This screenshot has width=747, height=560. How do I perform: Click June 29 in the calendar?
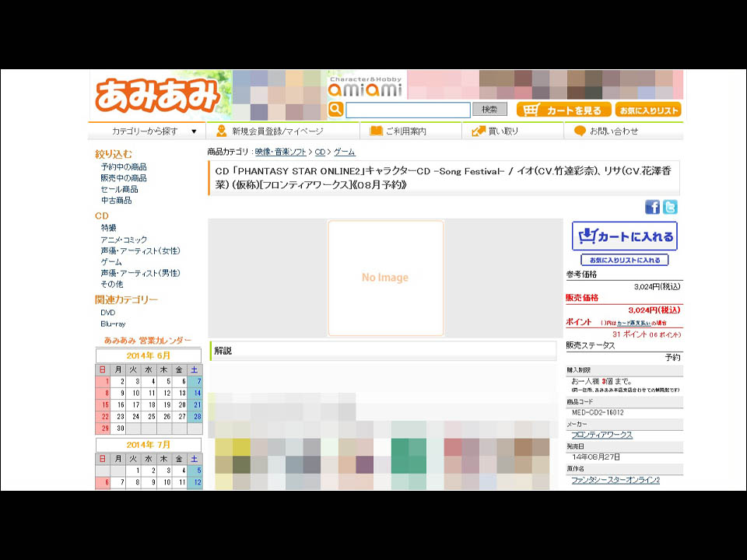103,428
